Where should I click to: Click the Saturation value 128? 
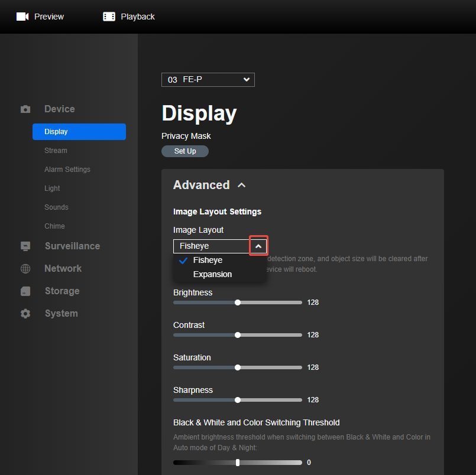[313, 367]
